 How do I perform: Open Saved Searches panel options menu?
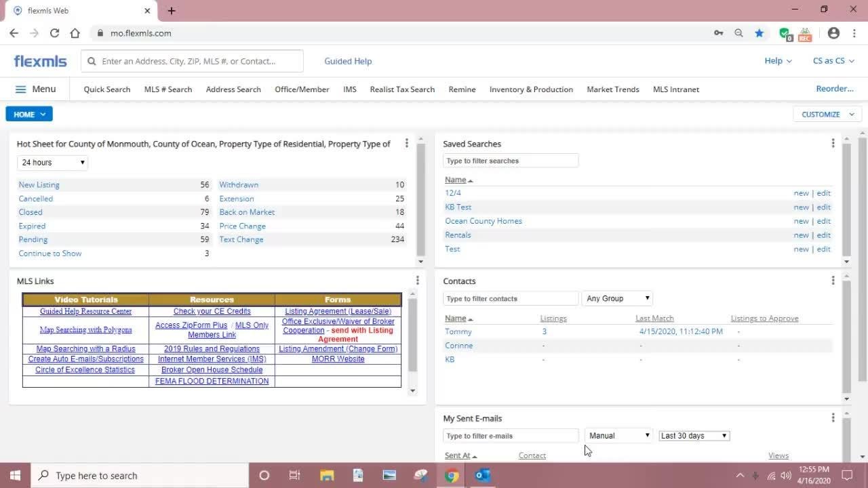point(833,143)
